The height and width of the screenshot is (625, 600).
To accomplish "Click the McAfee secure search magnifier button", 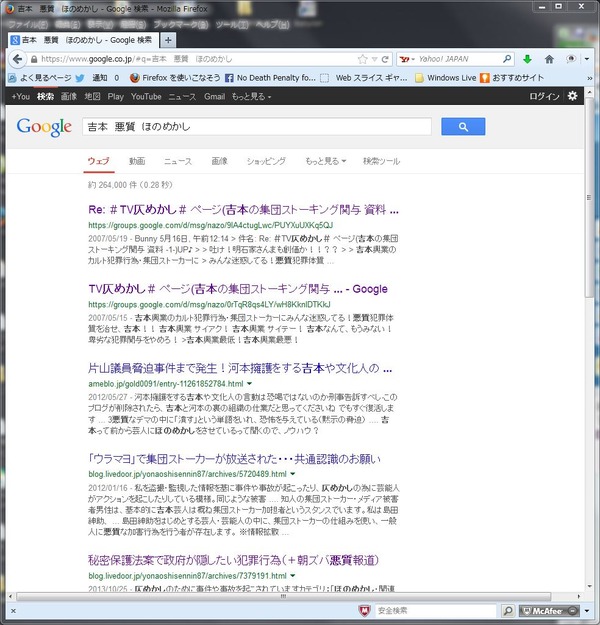I will click(508, 610).
